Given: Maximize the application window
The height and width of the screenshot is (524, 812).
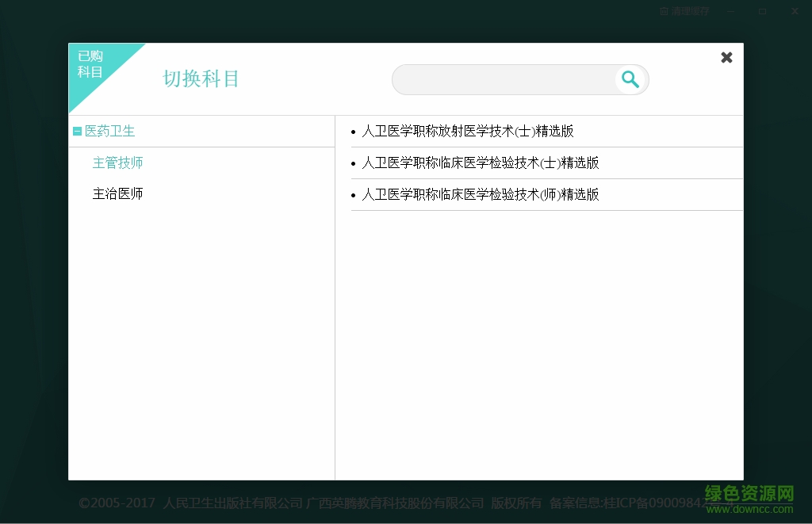Looking at the screenshot, I should 763,11.
